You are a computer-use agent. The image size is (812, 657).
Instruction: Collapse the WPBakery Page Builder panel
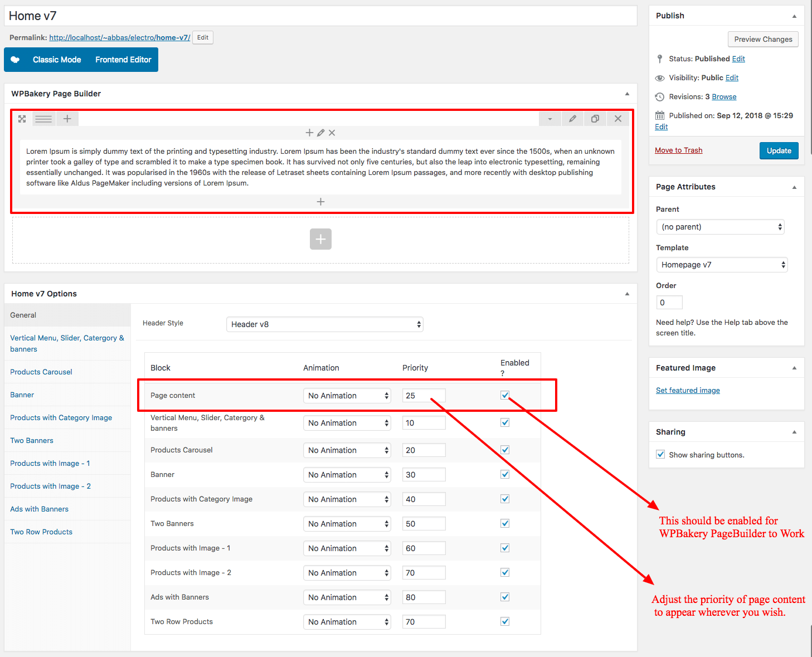pos(627,94)
